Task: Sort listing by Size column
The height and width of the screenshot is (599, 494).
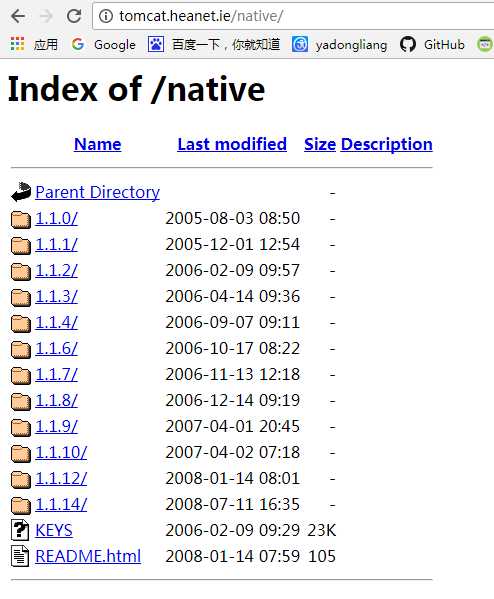Action: [320, 144]
